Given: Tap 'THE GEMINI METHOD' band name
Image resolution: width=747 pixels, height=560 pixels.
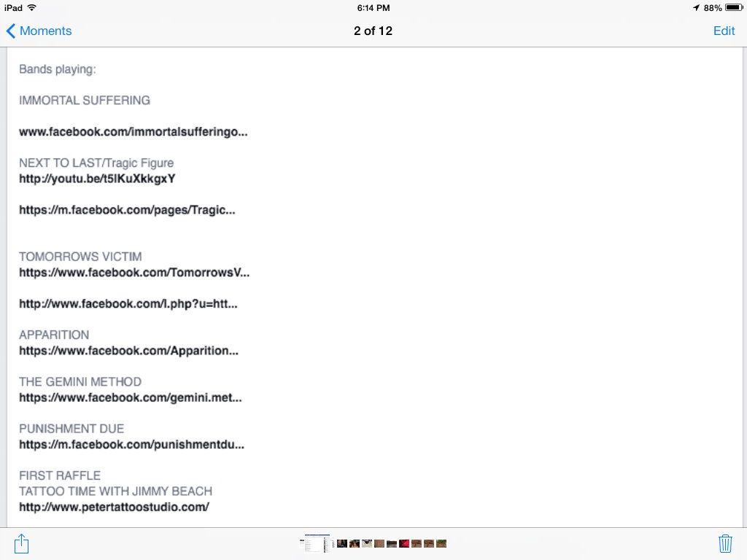Looking at the screenshot, I should [80, 382].
